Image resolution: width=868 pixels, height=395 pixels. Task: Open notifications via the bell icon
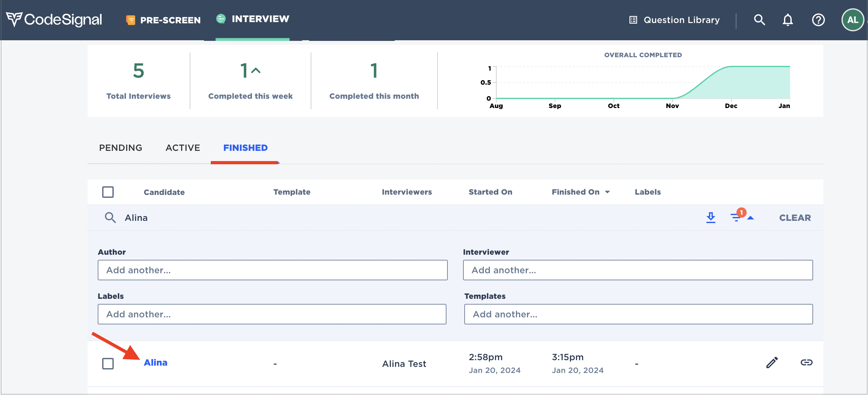788,20
